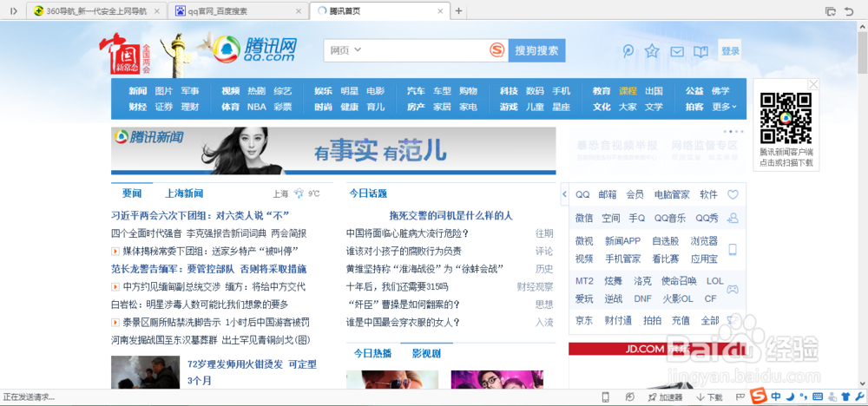Open 下载 downloads in status bar
The width and height of the screenshot is (868, 406).
[709, 397]
